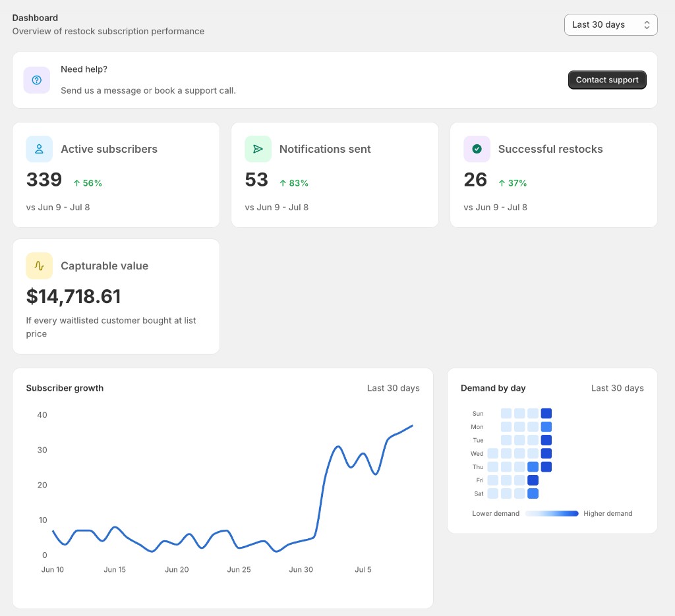Click the 37% increase indicator
Screen dimensions: 675x616
tap(512, 183)
